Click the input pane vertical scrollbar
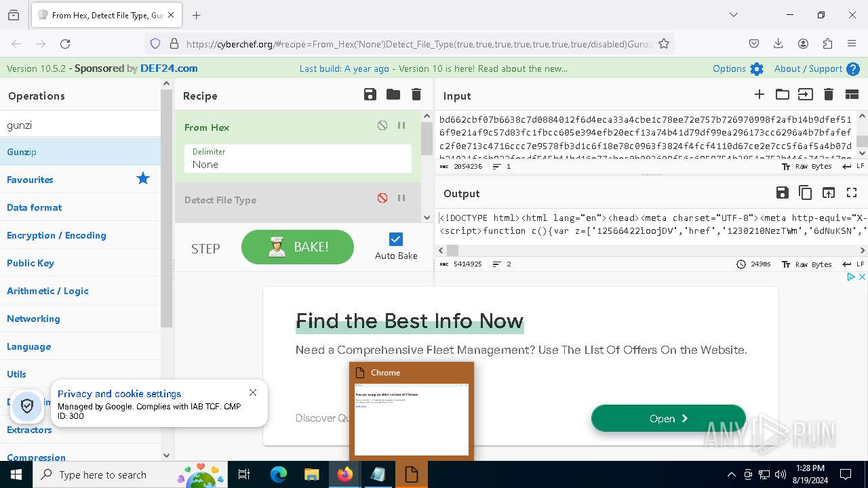868x488 pixels. coord(862,140)
